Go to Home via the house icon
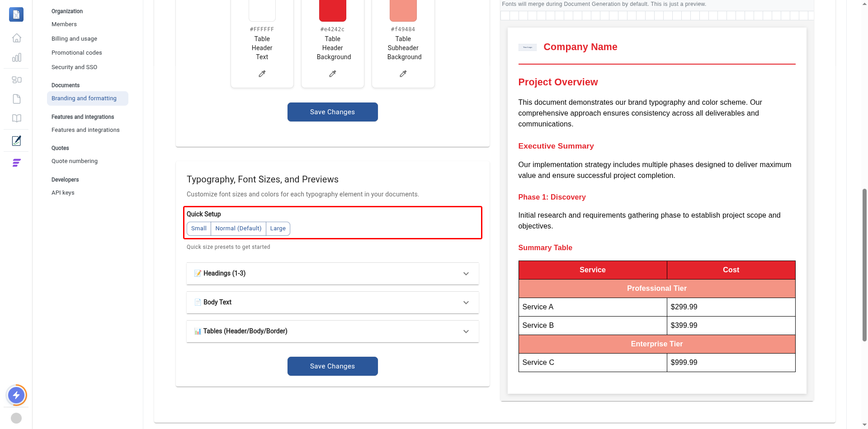Viewport: 868px width, 429px height. pos(16,38)
